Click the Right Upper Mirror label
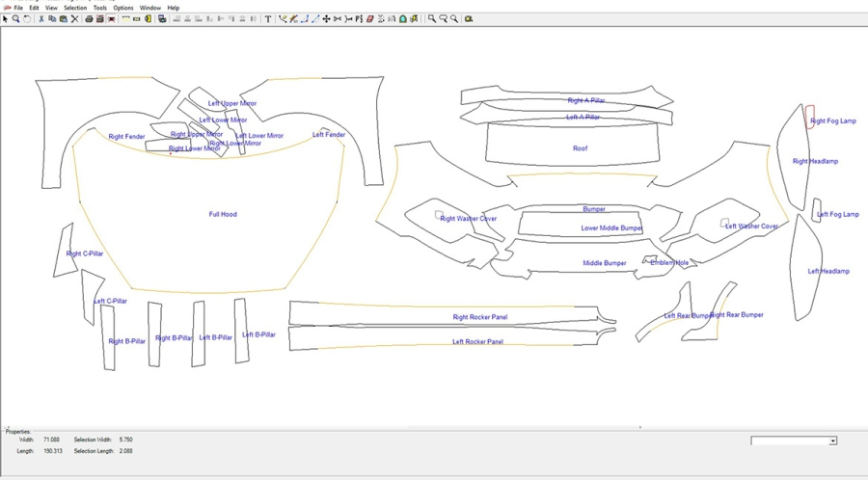Screen dimensions: 868x480 point(197,134)
